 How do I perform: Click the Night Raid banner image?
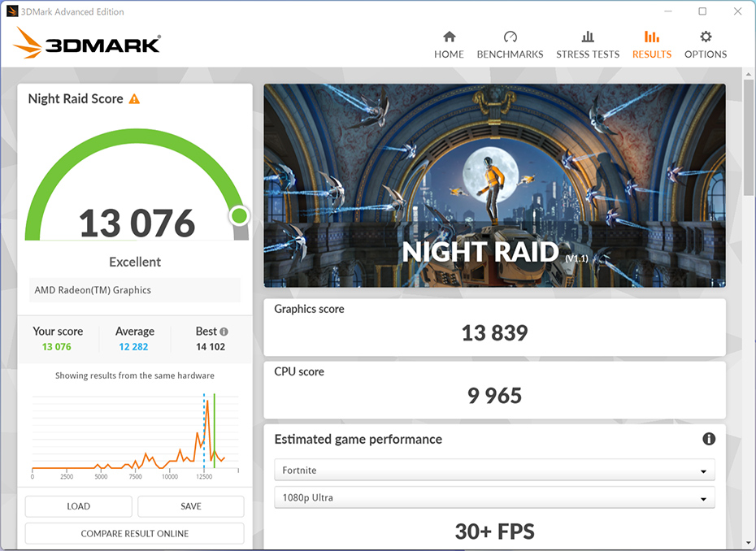[x=495, y=185]
